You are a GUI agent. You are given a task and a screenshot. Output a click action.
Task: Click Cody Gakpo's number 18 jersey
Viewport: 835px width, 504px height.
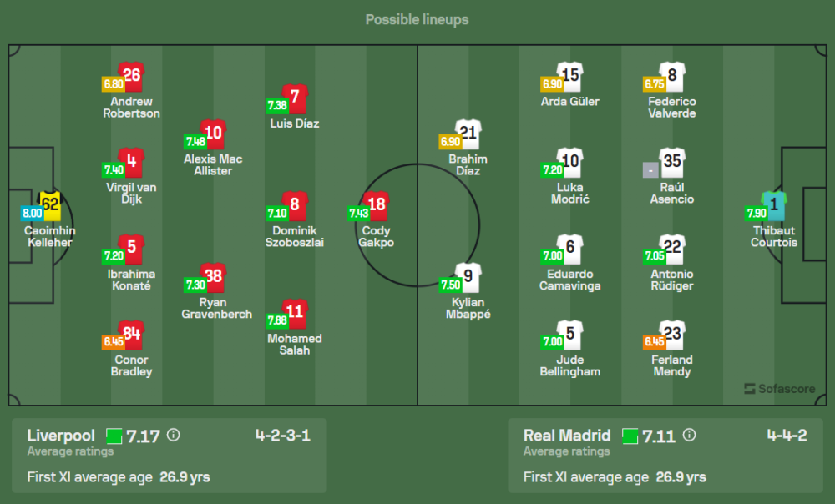coord(377,205)
